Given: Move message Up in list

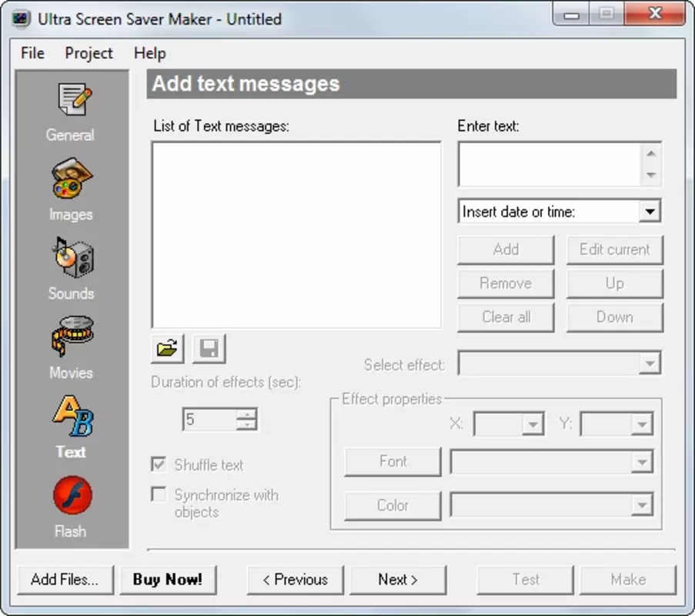Looking at the screenshot, I should [x=615, y=283].
